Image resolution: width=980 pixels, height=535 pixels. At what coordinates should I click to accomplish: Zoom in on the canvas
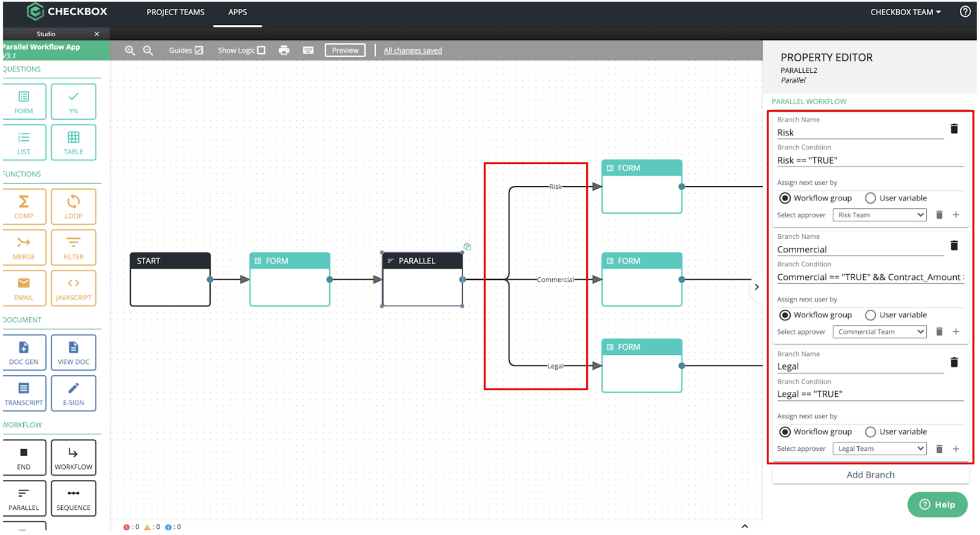(x=130, y=50)
